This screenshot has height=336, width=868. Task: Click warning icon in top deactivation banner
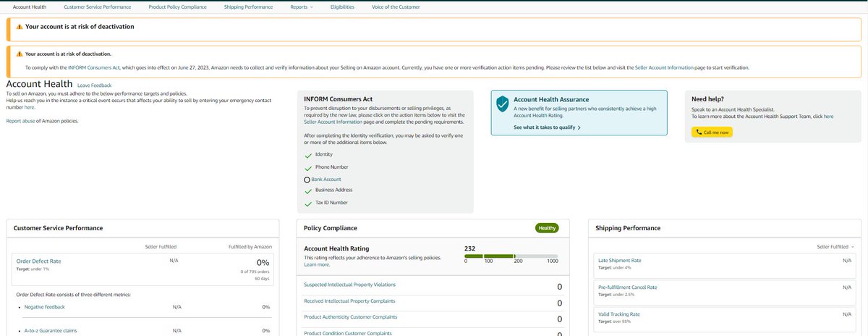pyautogui.click(x=20, y=27)
